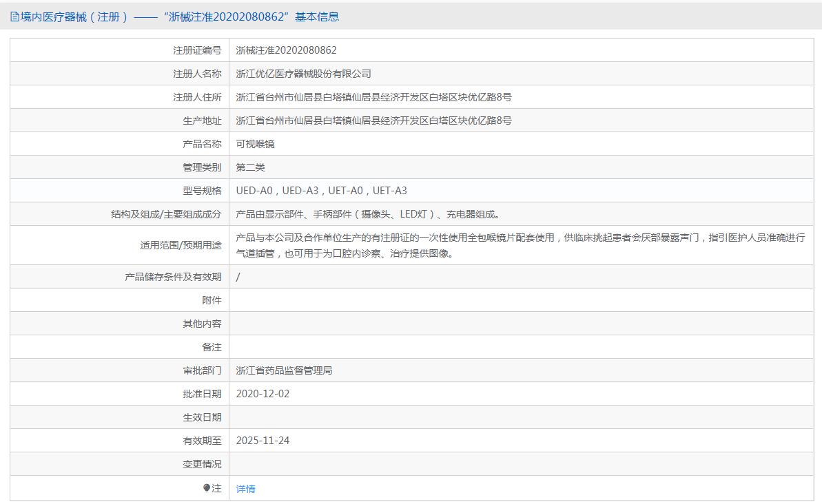Image resolution: width=822 pixels, height=504 pixels.
Task: Click the 生产地址 address value
Action: click(x=373, y=120)
